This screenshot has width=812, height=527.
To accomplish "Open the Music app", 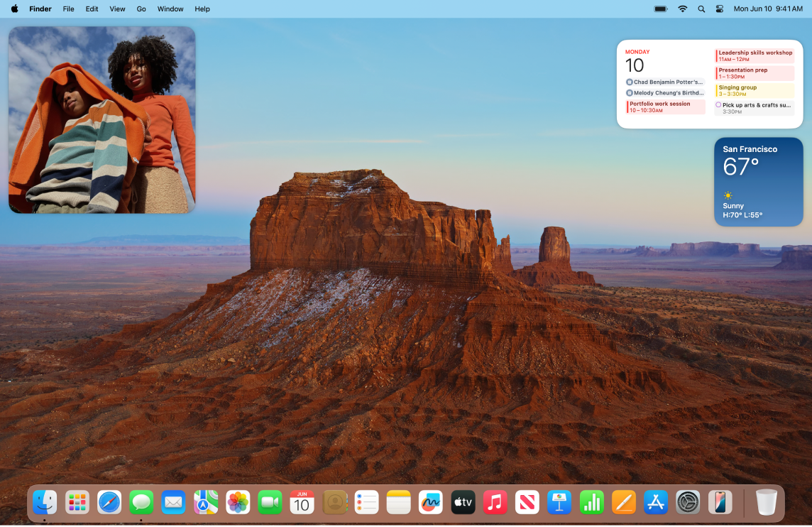I will [495, 502].
